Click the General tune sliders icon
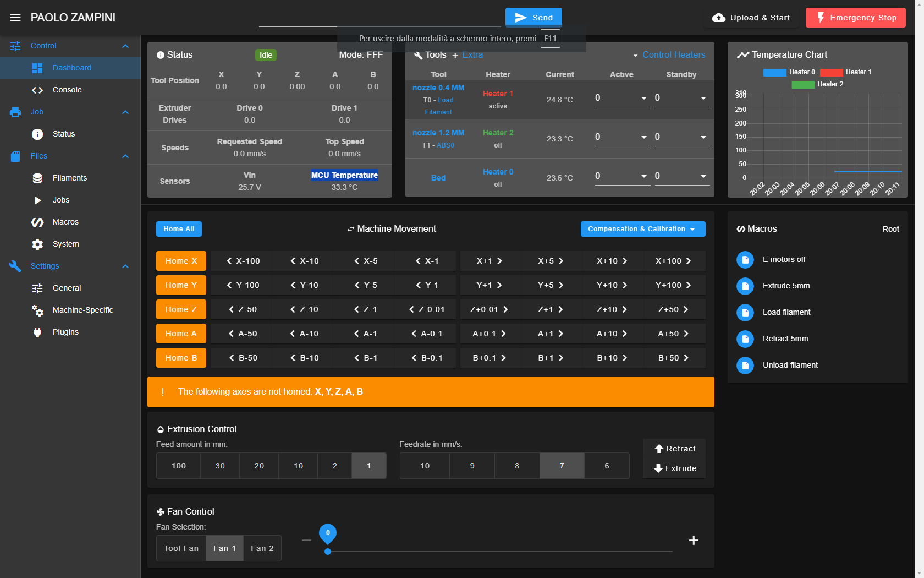Image resolution: width=924 pixels, height=578 pixels. point(37,288)
